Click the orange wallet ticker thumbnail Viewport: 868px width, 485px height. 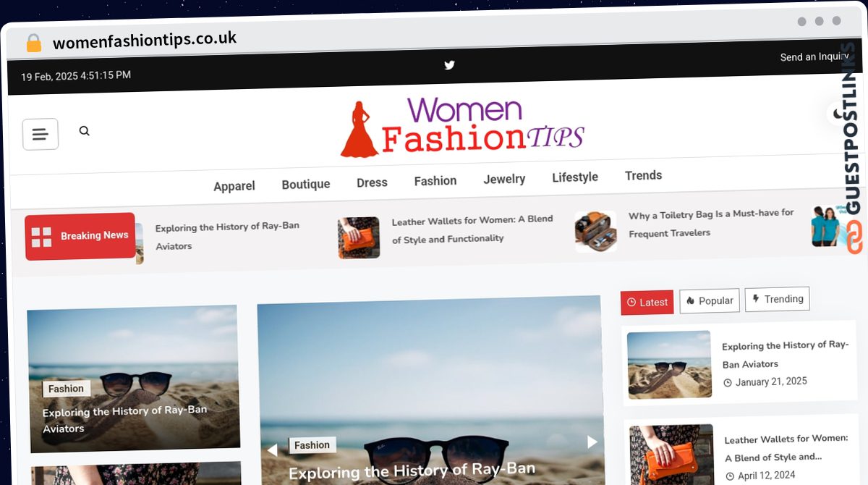click(x=359, y=237)
